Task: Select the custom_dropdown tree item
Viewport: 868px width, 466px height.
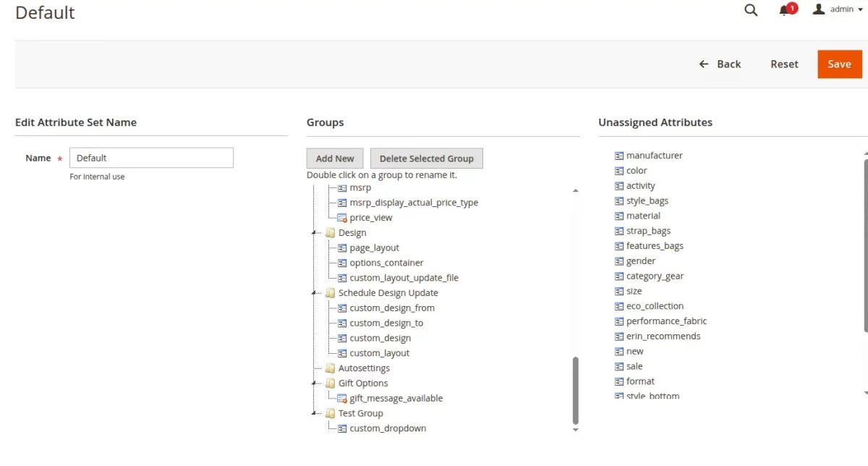Action: coord(388,428)
